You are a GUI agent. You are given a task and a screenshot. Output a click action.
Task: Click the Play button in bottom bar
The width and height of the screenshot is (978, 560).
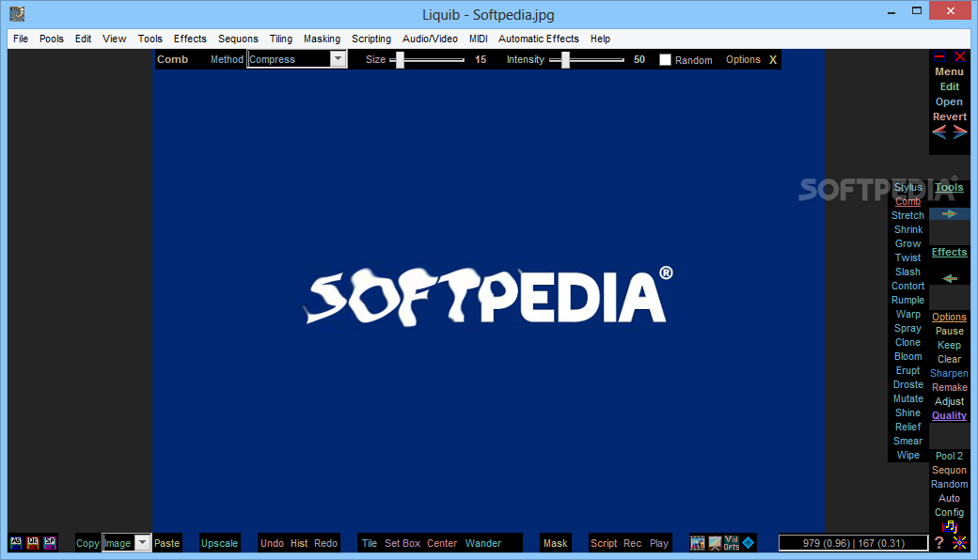point(658,543)
